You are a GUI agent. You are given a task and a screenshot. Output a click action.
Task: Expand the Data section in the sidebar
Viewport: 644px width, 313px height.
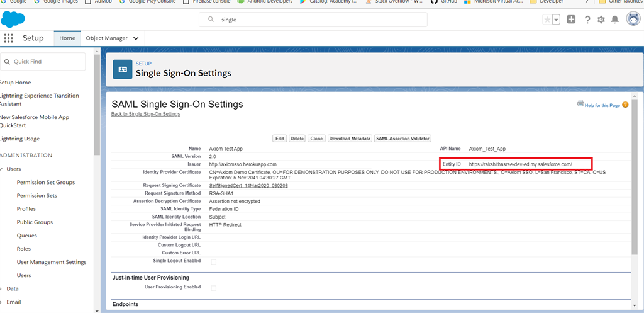pyautogui.click(x=1, y=288)
